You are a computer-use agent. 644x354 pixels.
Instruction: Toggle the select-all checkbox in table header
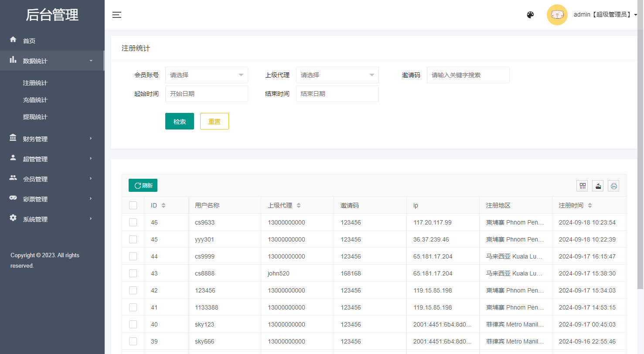tap(133, 205)
